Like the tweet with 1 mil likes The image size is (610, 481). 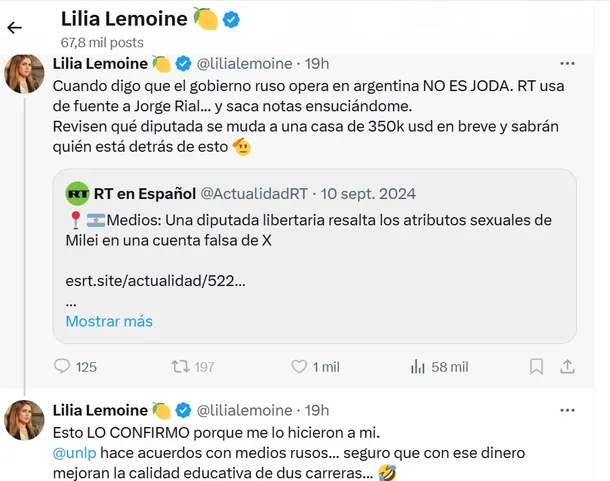point(299,367)
